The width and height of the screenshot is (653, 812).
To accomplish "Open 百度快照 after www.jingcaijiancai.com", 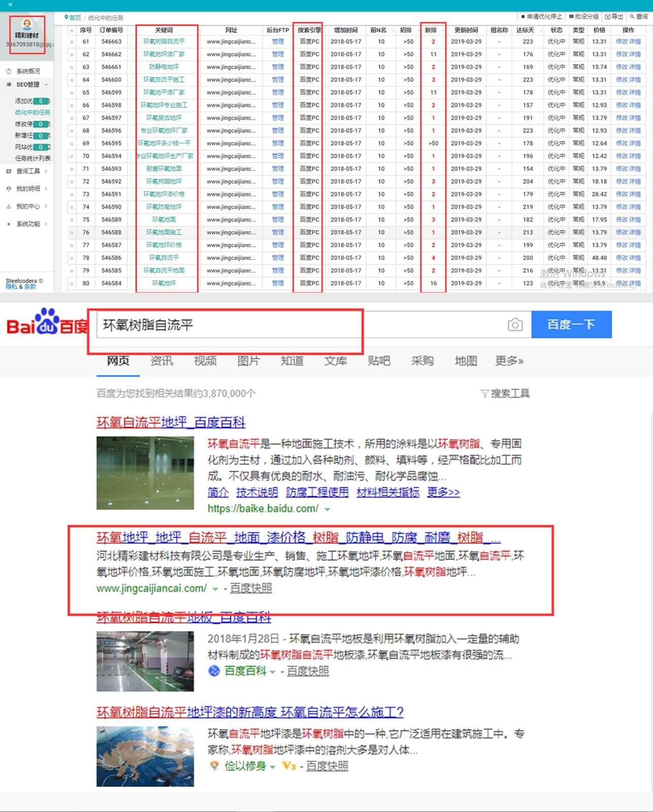I will [251, 588].
